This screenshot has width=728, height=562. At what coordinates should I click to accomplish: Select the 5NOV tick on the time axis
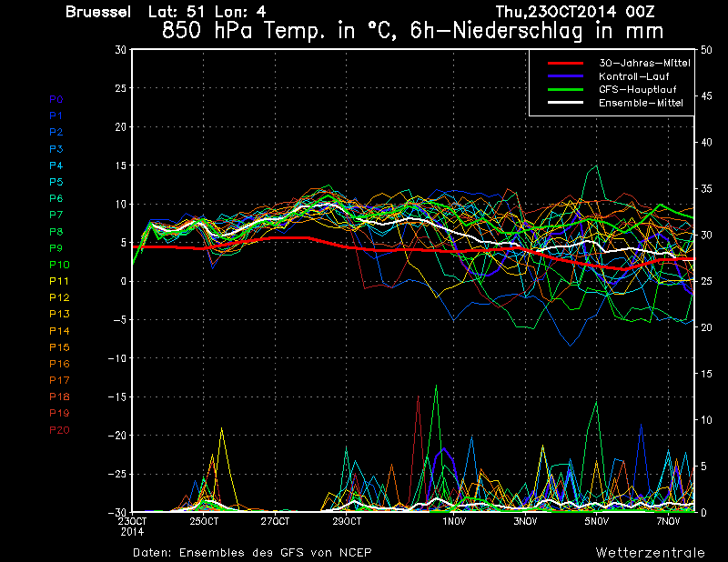pyautogui.click(x=596, y=522)
